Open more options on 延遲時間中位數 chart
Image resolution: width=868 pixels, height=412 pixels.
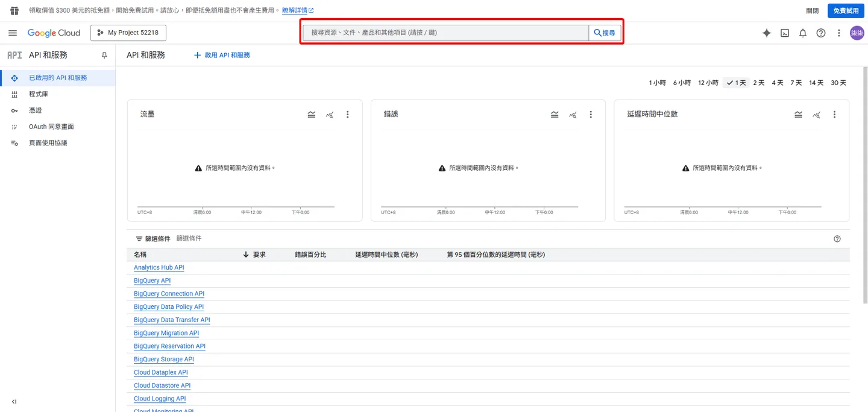835,115
